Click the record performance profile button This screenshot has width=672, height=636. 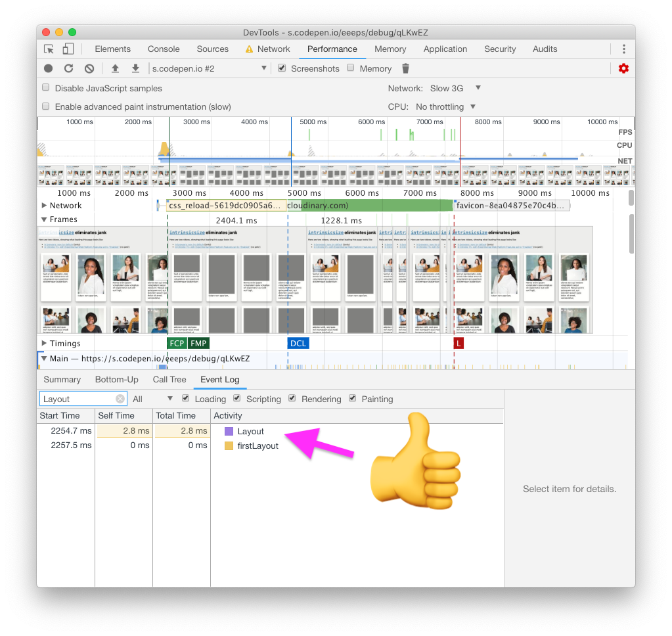pos(49,68)
